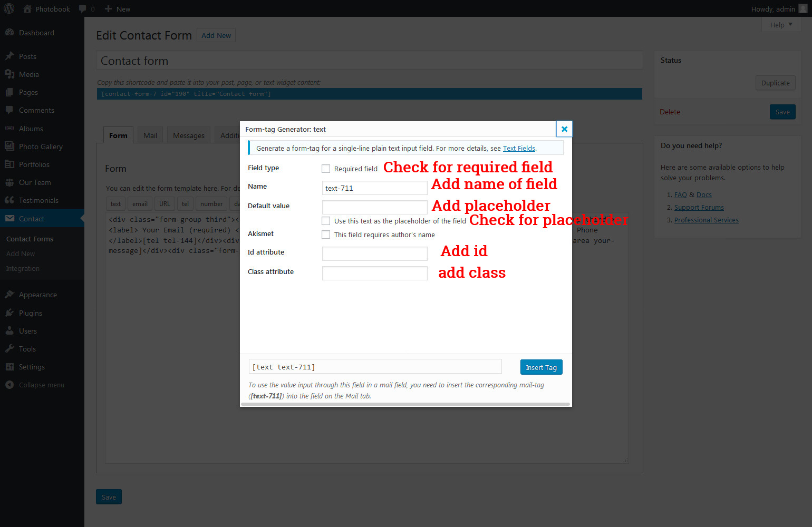This screenshot has height=527, width=812.
Task: Tick Akismet author's name checkbox
Action: tap(326, 235)
